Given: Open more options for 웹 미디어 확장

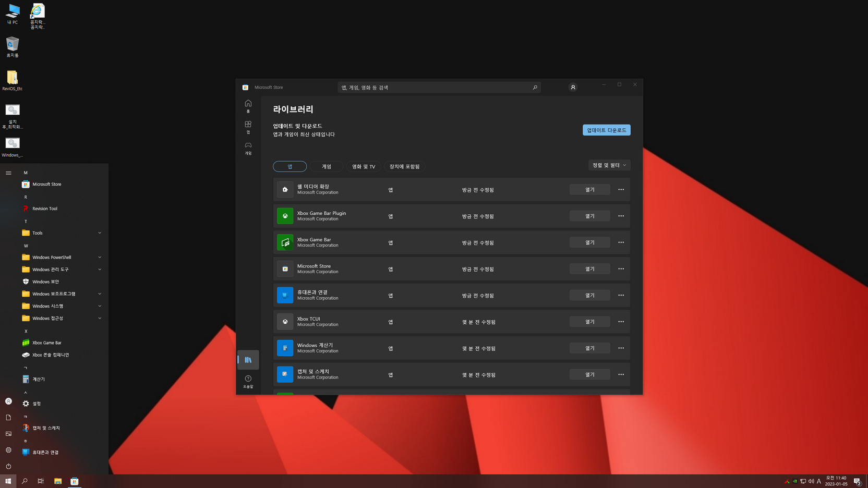Looking at the screenshot, I should click(x=621, y=189).
